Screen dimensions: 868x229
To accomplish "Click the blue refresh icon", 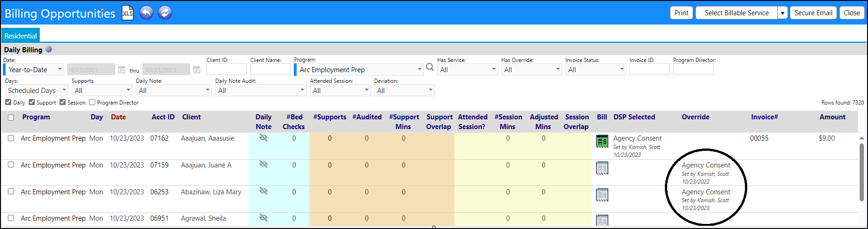I will point(165,12).
